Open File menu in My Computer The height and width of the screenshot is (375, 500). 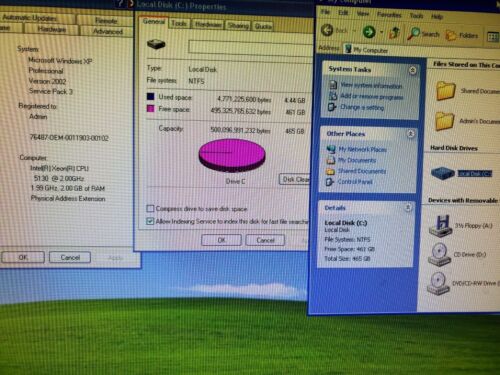pyautogui.click(x=325, y=12)
